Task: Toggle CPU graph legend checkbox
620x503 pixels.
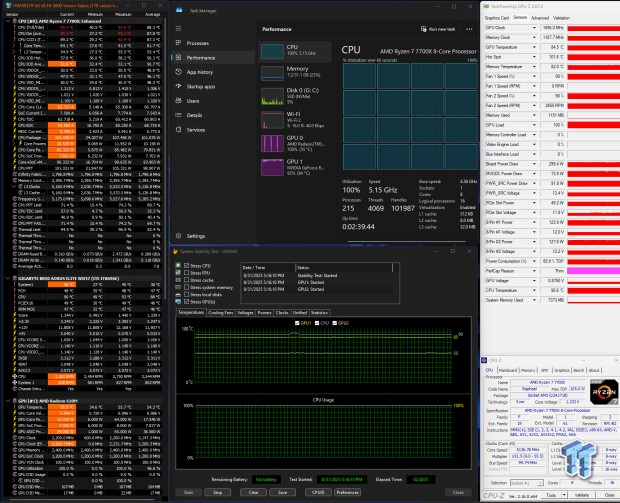Action: pos(317,323)
